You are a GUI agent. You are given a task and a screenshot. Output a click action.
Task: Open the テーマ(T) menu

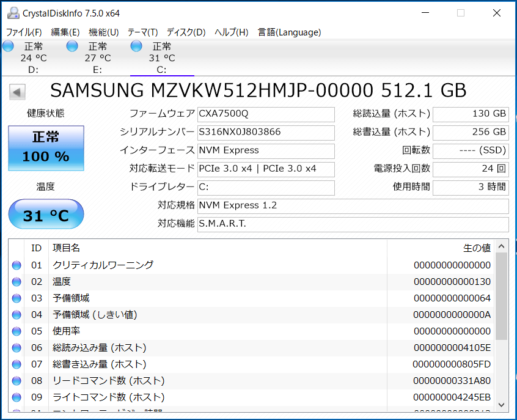tap(143, 32)
